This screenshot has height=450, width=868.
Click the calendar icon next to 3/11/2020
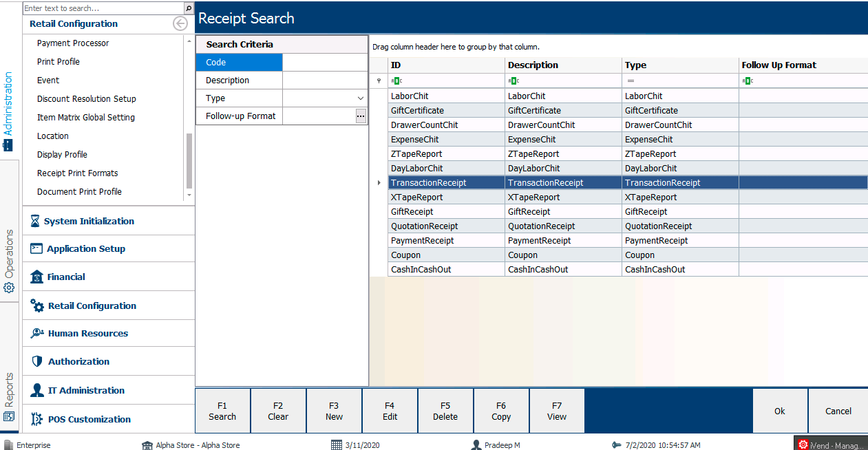click(337, 444)
